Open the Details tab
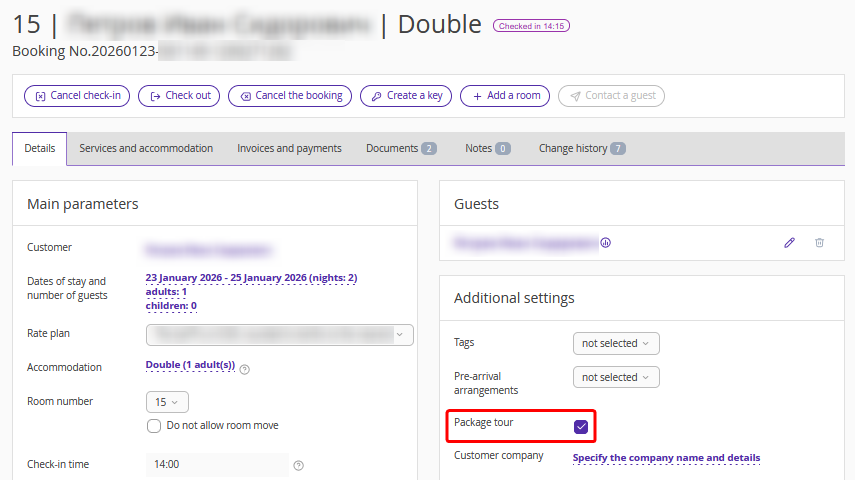This screenshot has height=480, width=855. (40, 148)
